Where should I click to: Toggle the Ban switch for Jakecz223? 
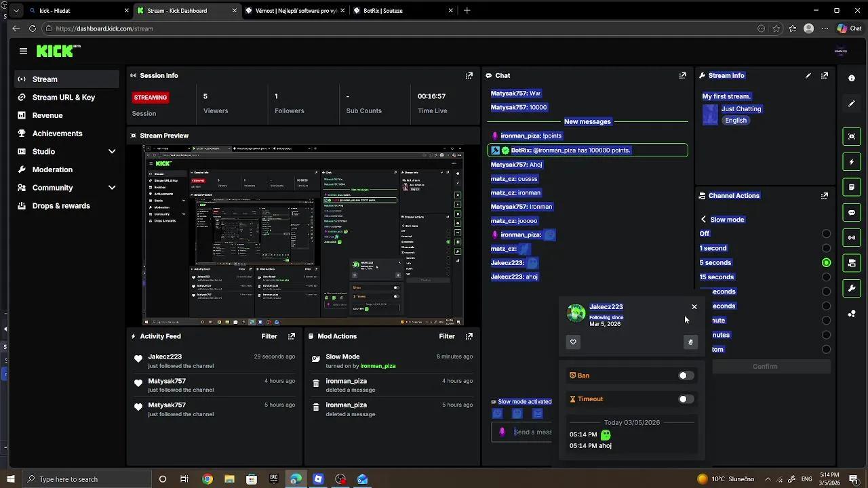coord(686,375)
